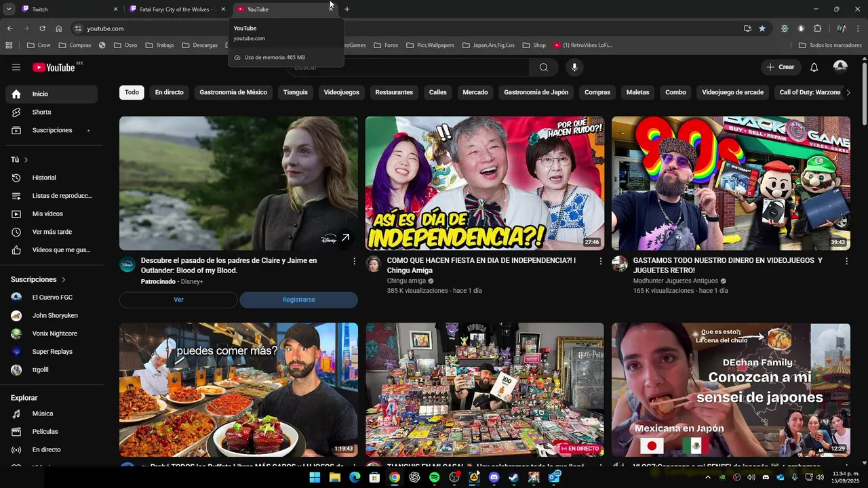Click the Registrarse button on the ad

[298, 300]
